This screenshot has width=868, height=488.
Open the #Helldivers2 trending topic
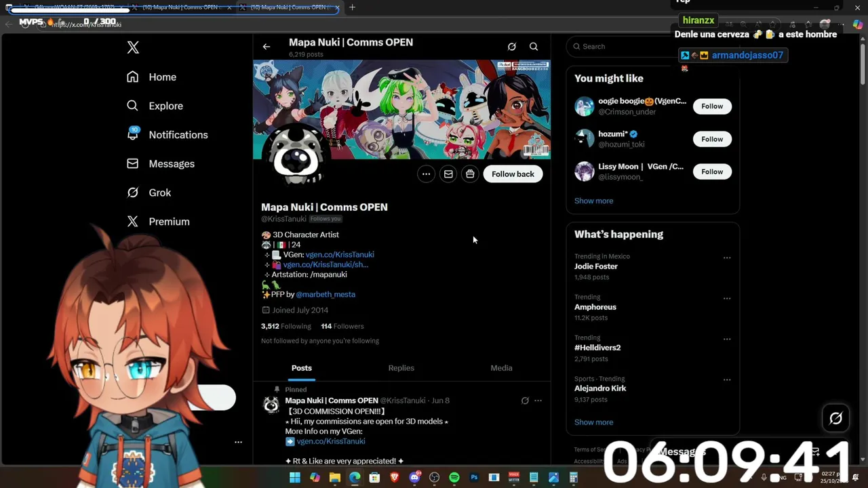pos(597,348)
